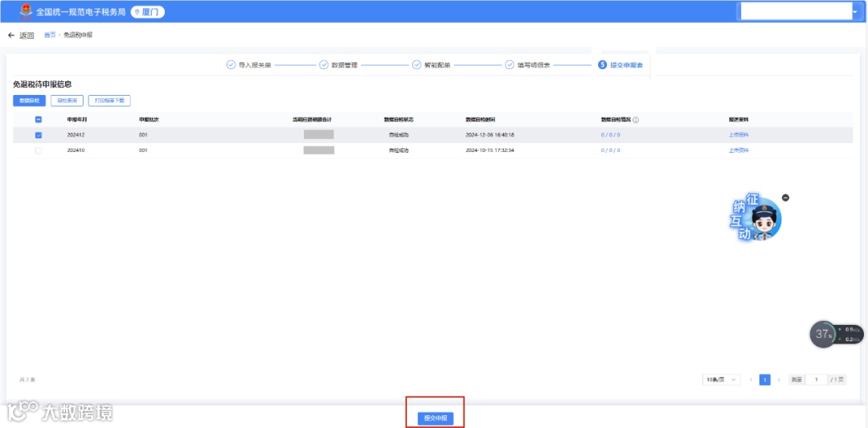Click the info icon beside 数据自检情况
The image size is (868, 428).
[x=636, y=120]
